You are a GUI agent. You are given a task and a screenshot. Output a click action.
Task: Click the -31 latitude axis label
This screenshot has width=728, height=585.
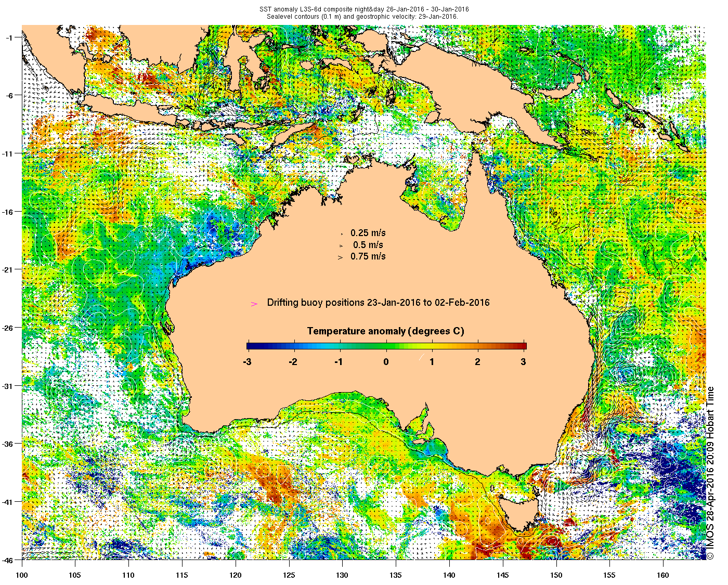pos(9,386)
